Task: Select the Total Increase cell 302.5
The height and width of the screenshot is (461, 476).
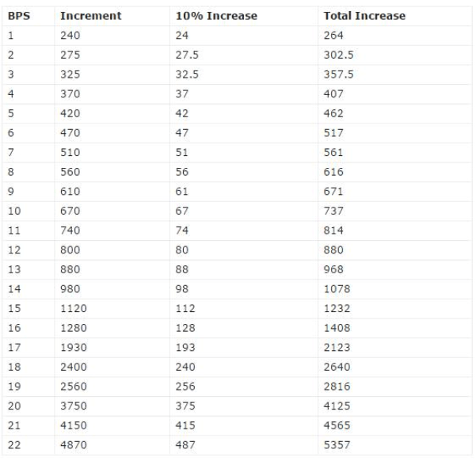Action: pyautogui.click(x=338, y=55)
